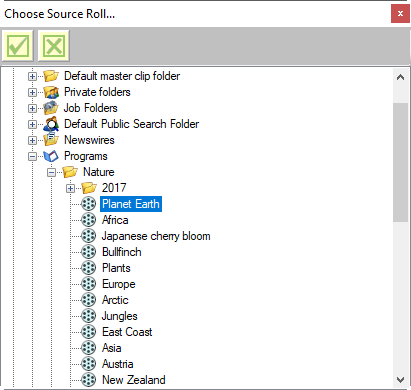Click the Programs book icon
Screen dimensions: 411x390
51,156
